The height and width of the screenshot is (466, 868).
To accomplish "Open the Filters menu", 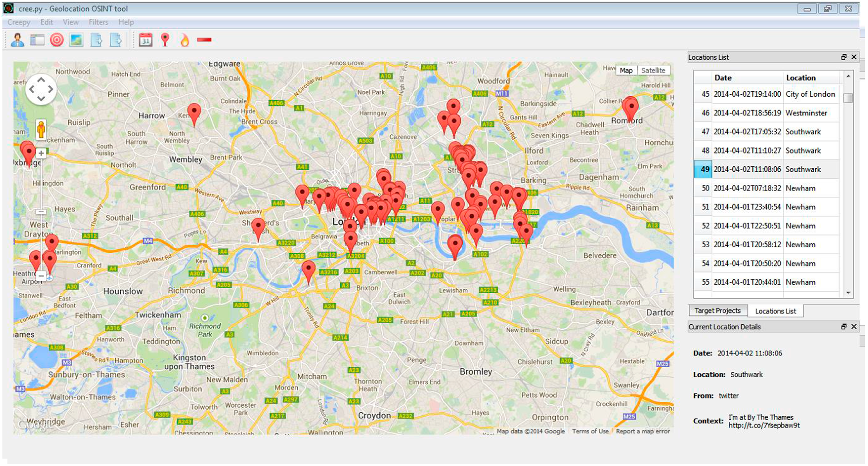I will click(x=98, y=22).
